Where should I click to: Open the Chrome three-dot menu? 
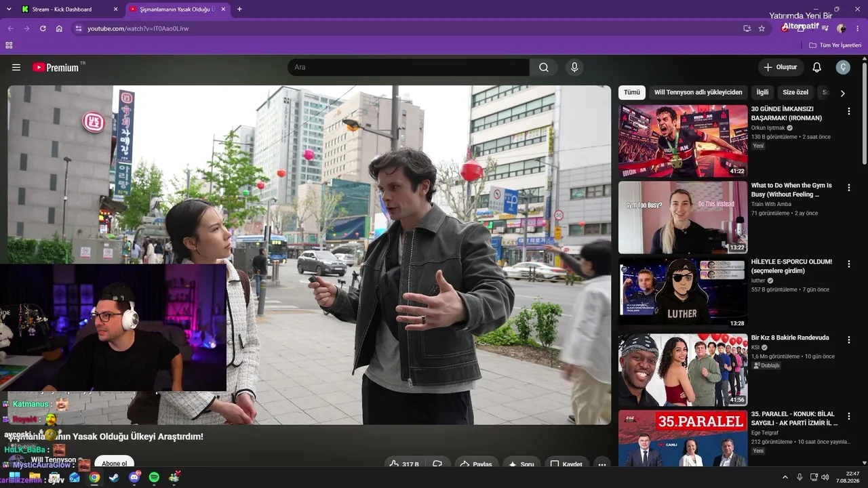coord(858,28)
